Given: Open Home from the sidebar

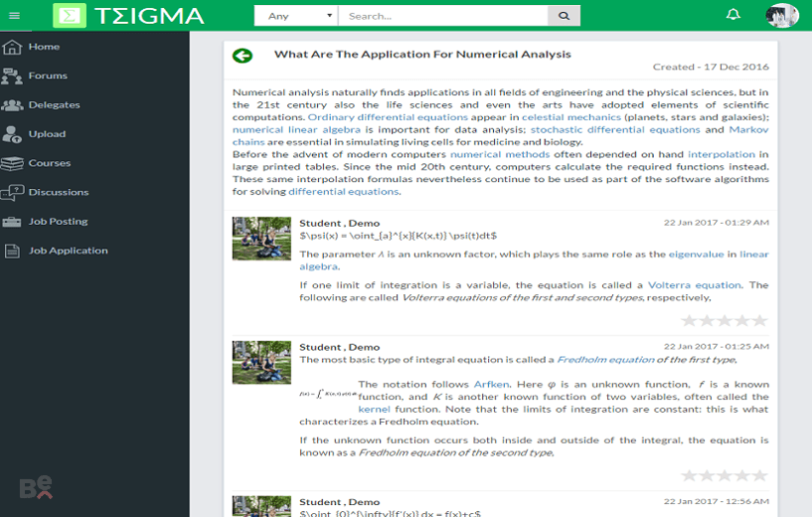Looking at the screenshot, I should point(44,47).
